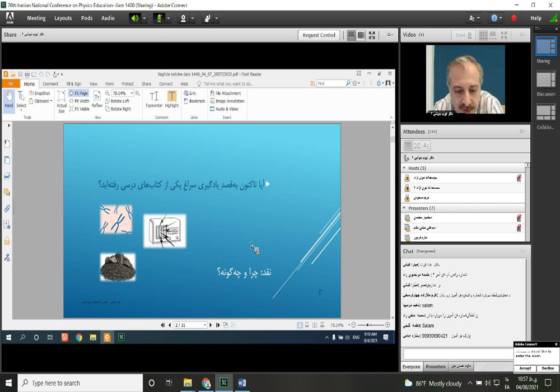Image resolution: width=560 pixels, height=392 pixels.
Task: Open the Pods menu
Action: click(x=87, y=18)
